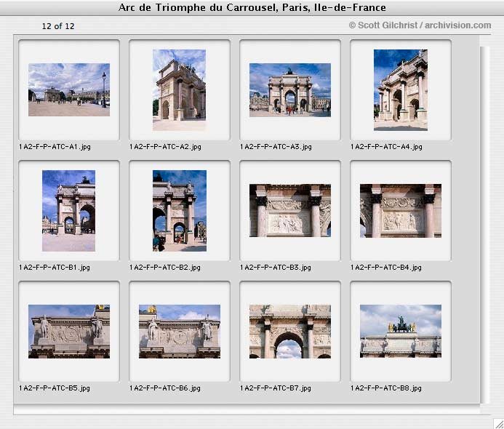Select thumbnail image 1A2-F-P-ATC-B4.jpg
Image resolution: width=504 pixels, height=429 pixels.
tap(401, 211)
